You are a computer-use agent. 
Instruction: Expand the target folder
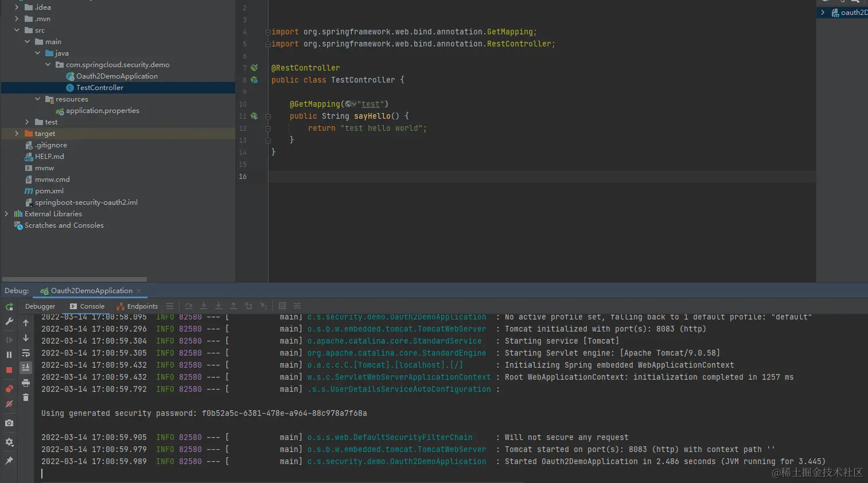[17, 134]
